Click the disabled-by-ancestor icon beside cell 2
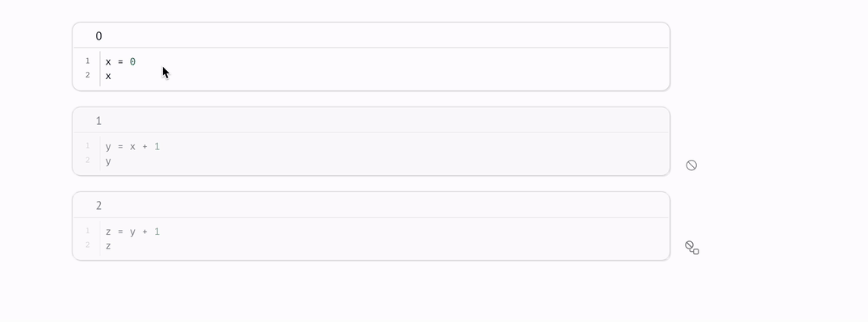 [692, 247]
